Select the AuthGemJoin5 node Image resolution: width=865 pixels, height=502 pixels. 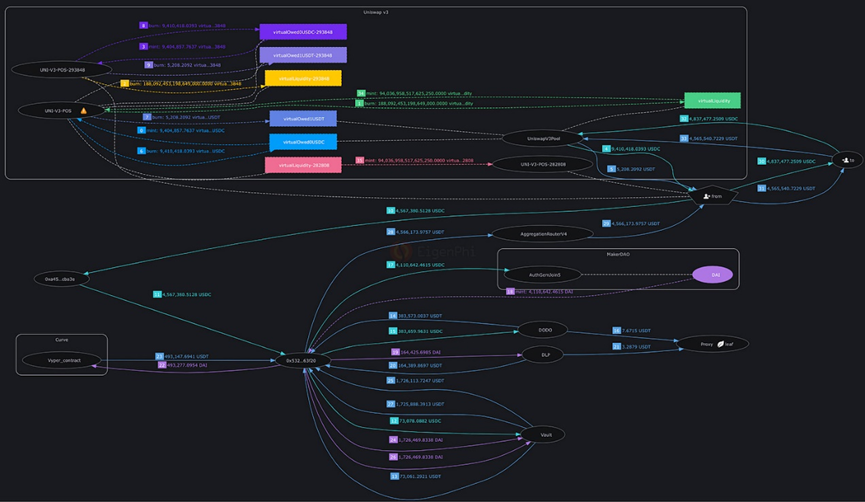coord(544,274)
